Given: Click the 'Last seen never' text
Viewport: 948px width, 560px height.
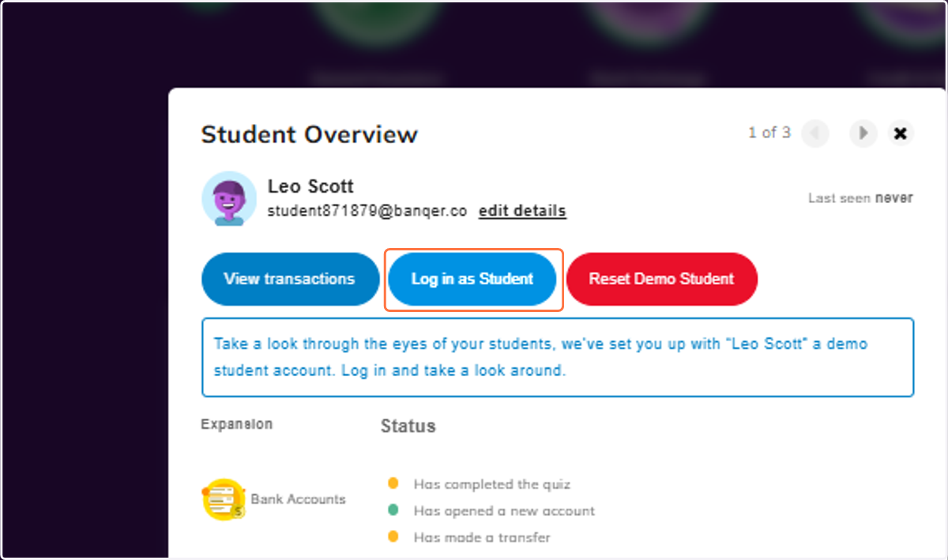Looking at the screenshot, I should click(860, 198).
